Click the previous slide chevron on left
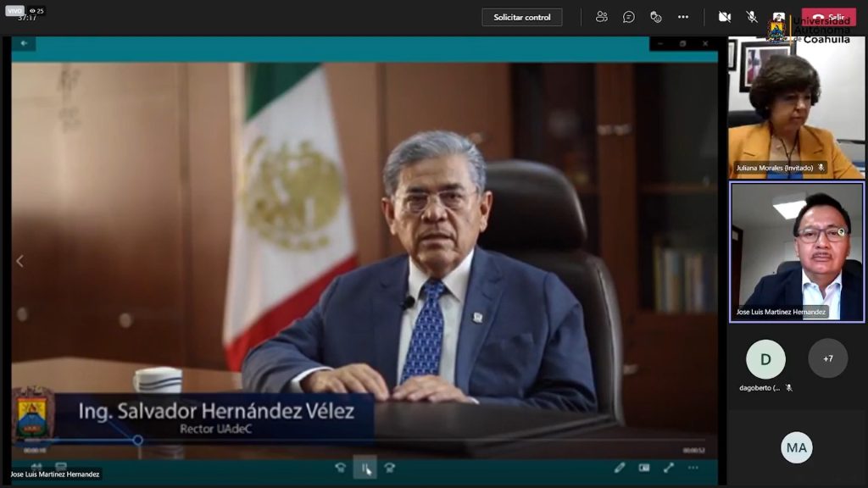 pos(19,262)
